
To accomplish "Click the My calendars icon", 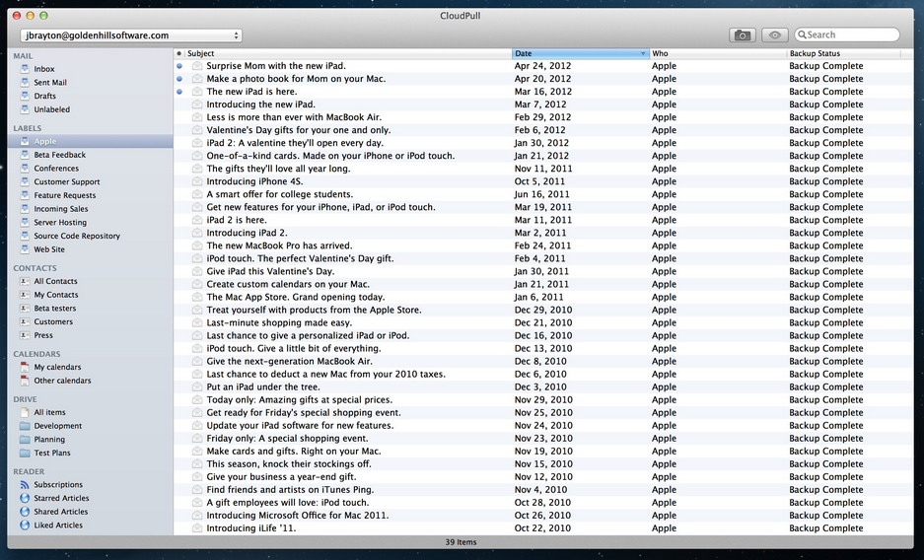I will pyautogui.click(x=25, y=367).
